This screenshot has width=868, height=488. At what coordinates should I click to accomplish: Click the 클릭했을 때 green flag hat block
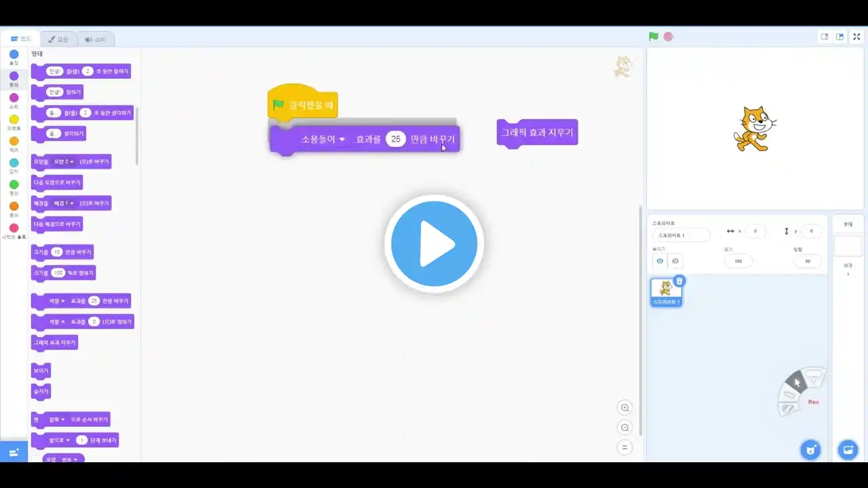(302, 103)
